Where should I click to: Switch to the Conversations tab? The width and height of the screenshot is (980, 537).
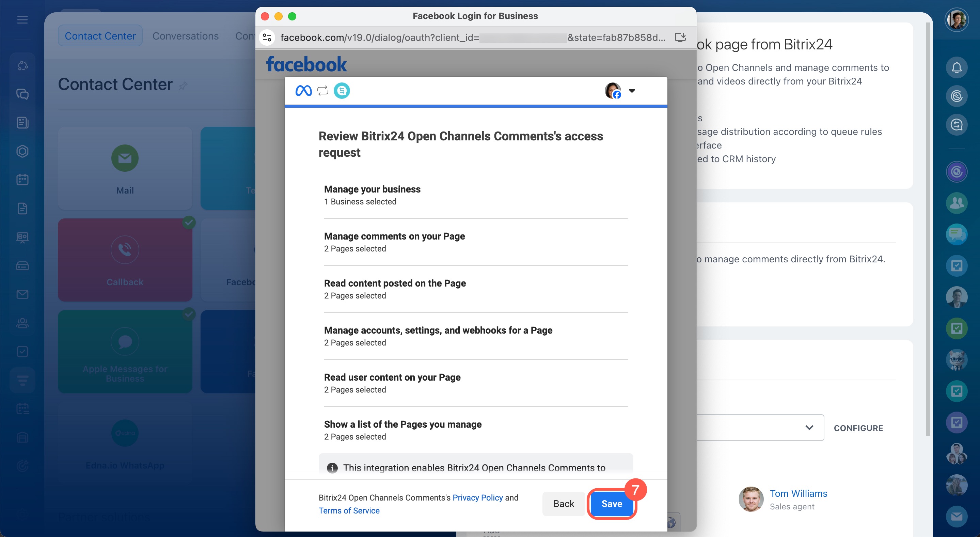coord(185,36)
